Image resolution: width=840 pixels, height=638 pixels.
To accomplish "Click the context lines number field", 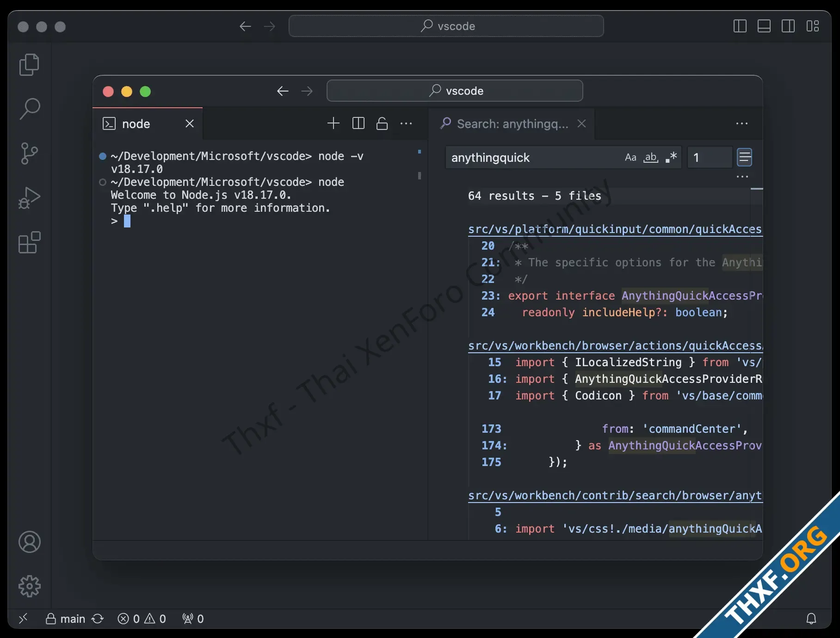I will 710,158.
